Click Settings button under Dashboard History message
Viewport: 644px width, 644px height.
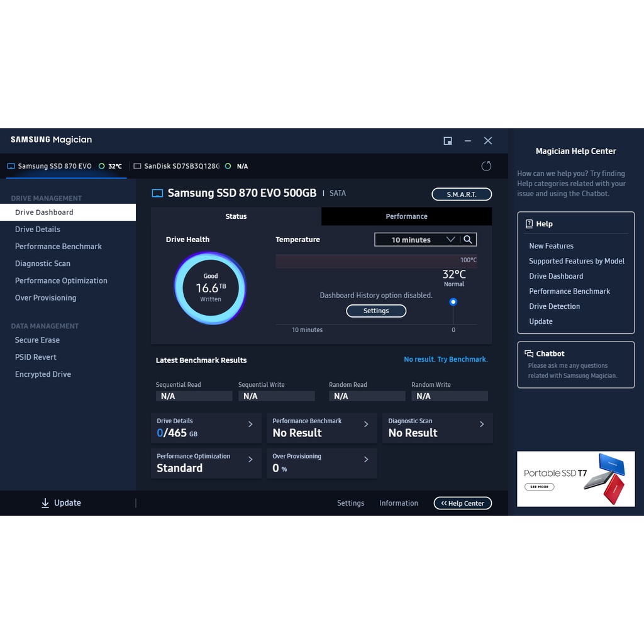(x=376, y=311)
